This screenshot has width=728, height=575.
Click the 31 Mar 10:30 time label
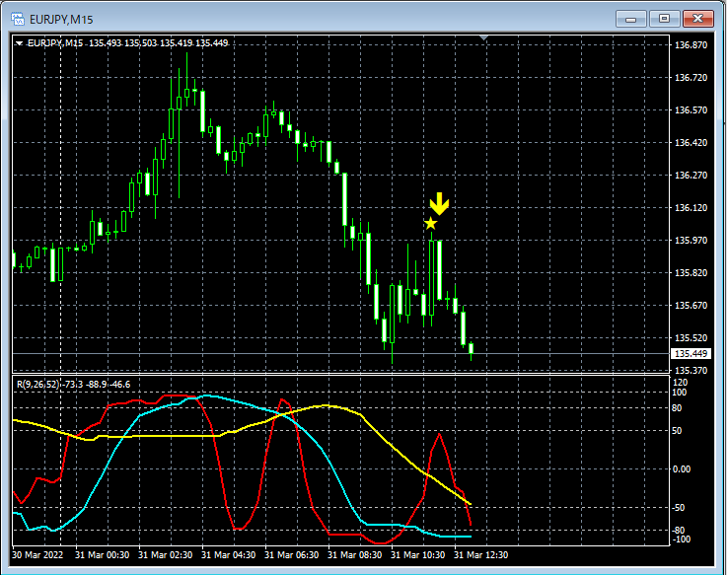click(x=418, y=555)
